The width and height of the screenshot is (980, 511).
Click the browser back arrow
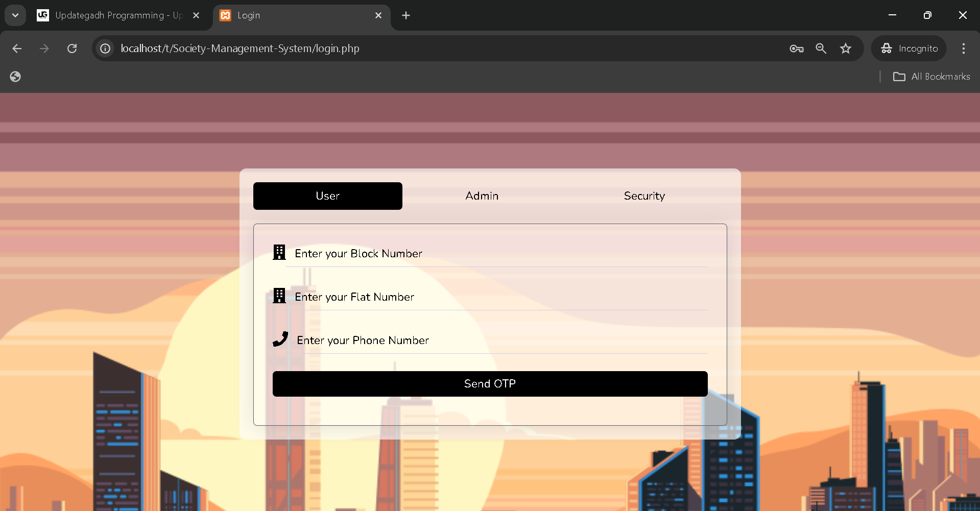[17, 48]
